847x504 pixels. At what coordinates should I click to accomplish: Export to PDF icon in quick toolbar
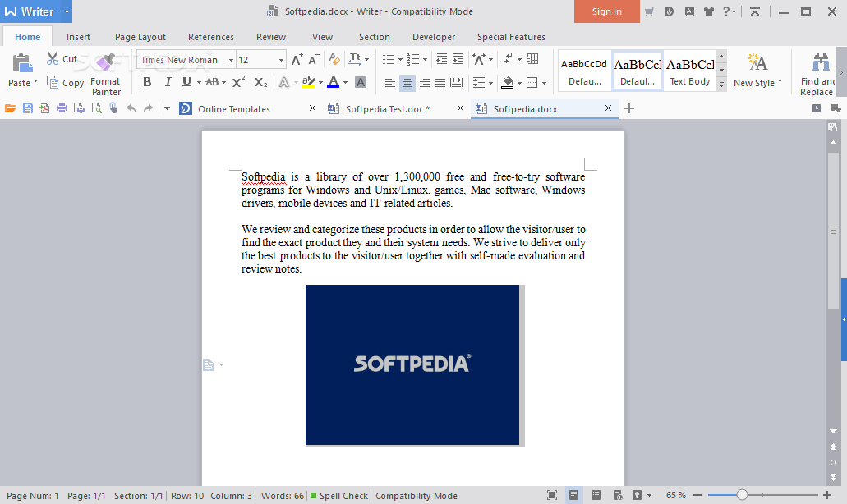(x=44, y=108)
